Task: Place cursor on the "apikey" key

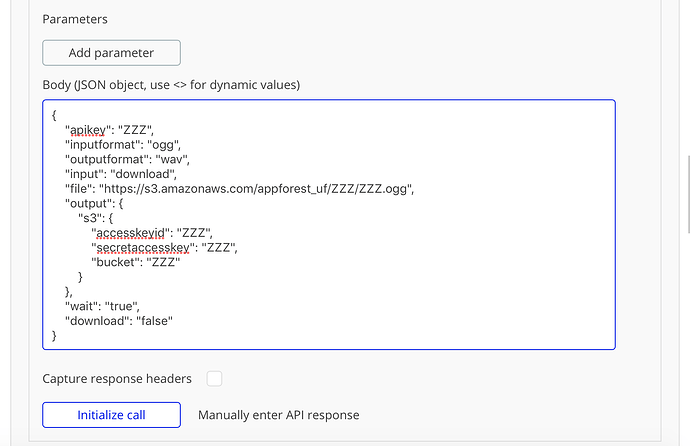Action: pos(90,130)
